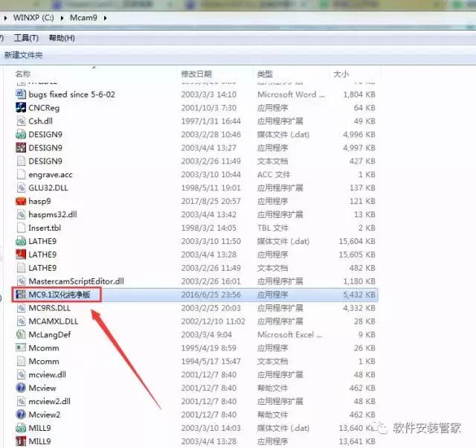Select the file name McLangDef
The height and width of the screenshot is (448, 476).
pyautogui.click(x=50, y=335)
